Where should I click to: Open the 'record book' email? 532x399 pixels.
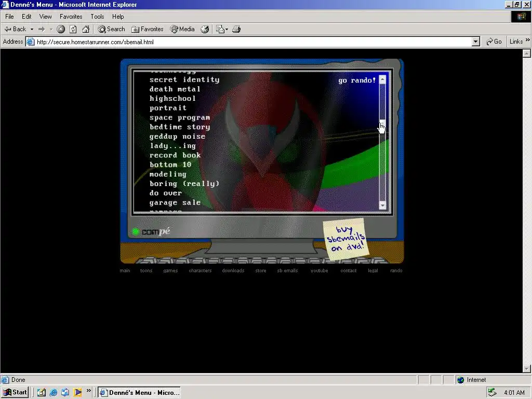click(x=175, y=155)
